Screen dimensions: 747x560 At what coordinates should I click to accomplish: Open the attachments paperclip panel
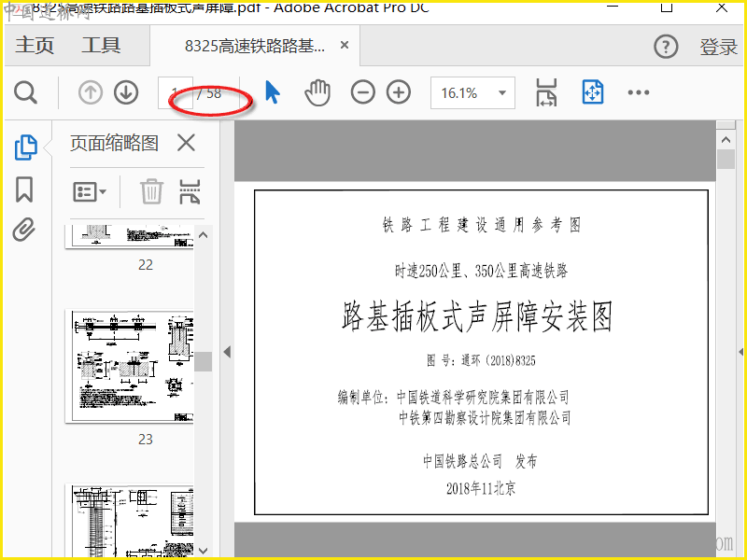pyautogui.click(x=24, y=230)
